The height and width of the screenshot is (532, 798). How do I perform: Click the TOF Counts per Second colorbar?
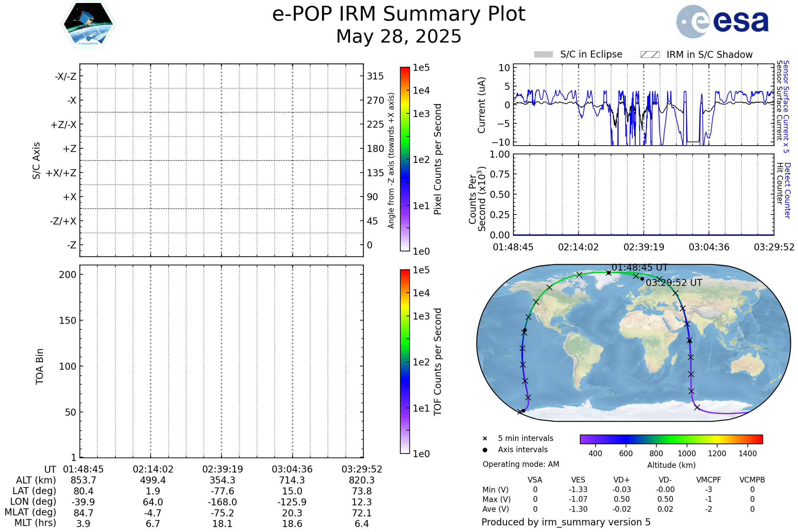(x=405, y=361)
